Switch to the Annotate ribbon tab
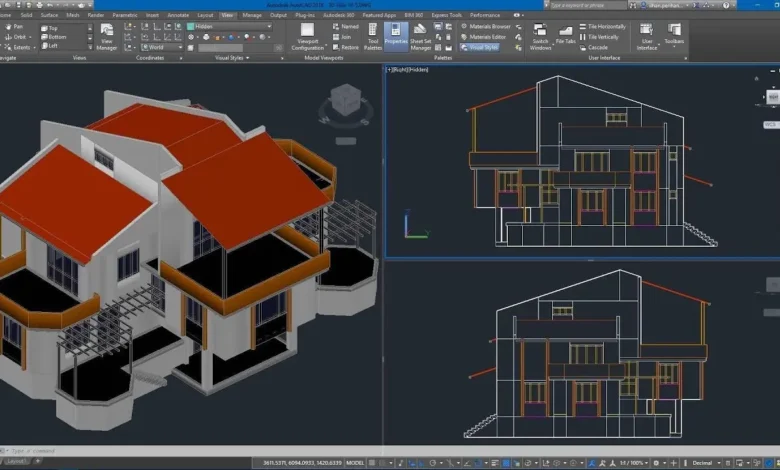Viewport: 780px width, 470px height. click(178, 15)
